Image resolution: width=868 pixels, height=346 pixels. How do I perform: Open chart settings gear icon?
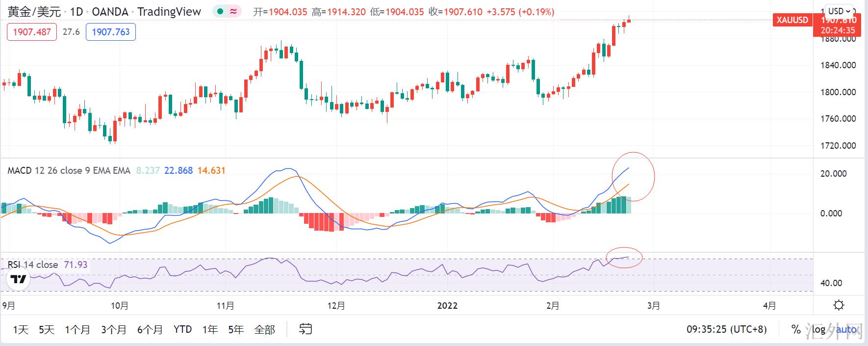coord(839,305)
